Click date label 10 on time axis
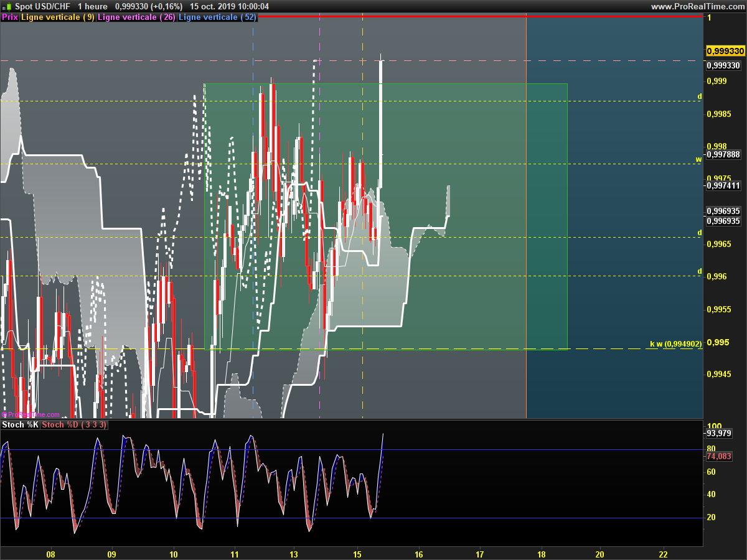This screenshot has width=747, height=560. [x=174, y=554]
